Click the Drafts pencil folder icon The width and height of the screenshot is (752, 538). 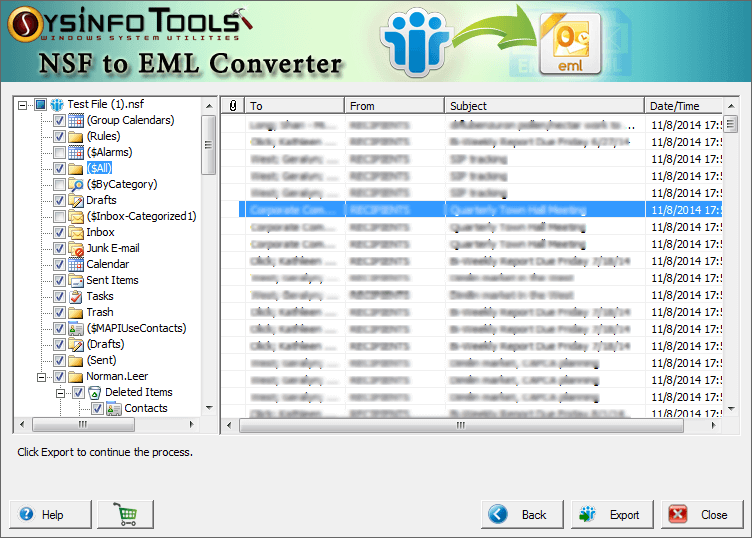(76, 200)
